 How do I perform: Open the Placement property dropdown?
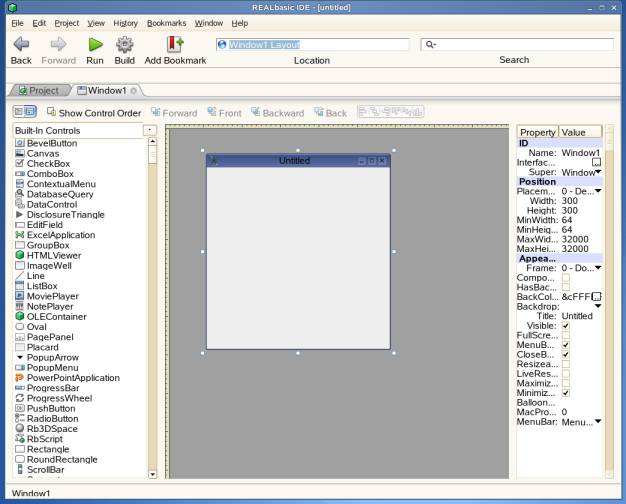(598, 191)
